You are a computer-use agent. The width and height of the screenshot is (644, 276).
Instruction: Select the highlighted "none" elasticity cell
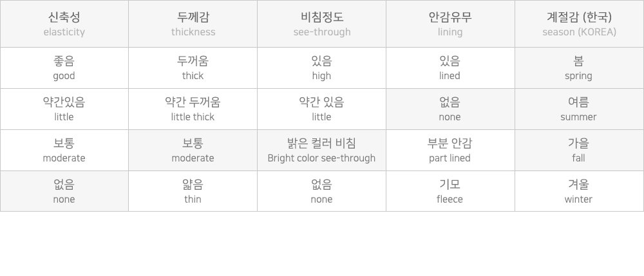(x=64, y=191)
